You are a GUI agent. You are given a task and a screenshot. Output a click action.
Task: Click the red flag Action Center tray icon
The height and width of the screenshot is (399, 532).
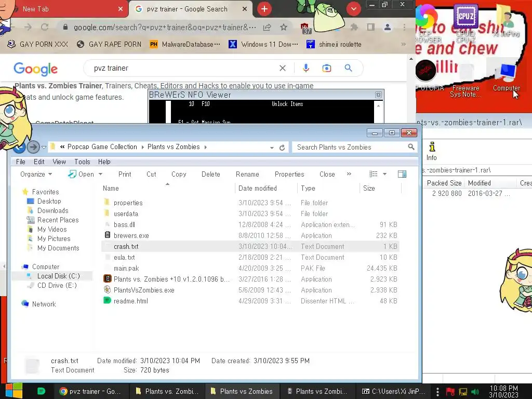tap(450, 392)
